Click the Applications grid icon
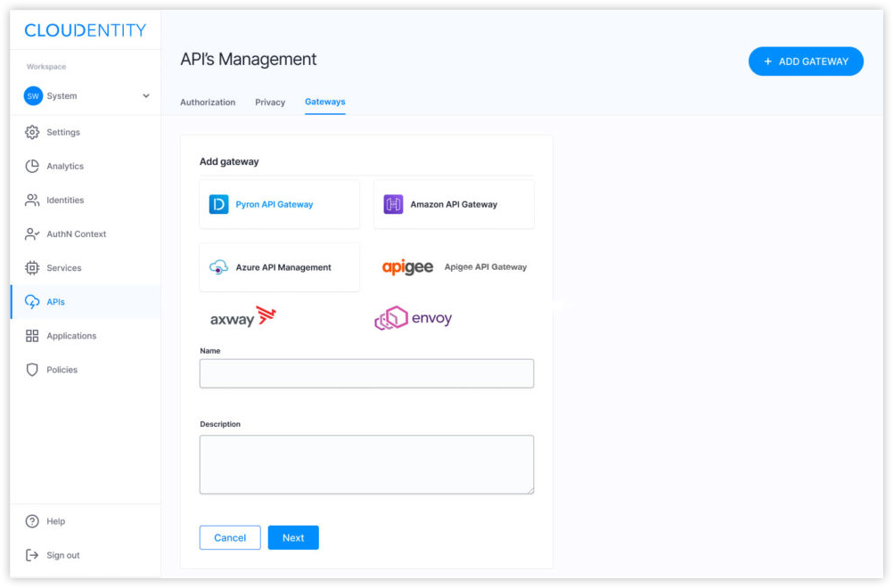Screen dimensions: 893x588 [x=32, y=336]
